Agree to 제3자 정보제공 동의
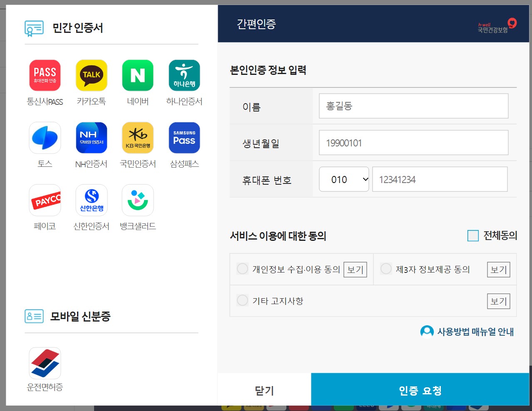 386,269
